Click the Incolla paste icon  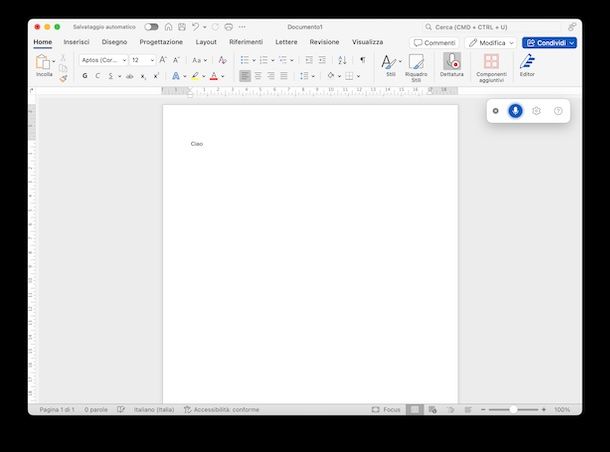43,62
